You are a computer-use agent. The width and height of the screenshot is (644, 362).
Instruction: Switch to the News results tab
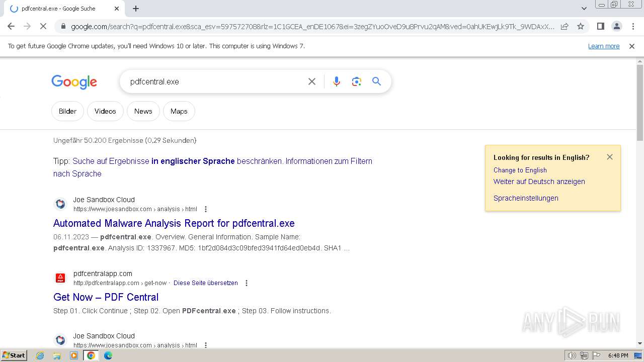click(x=143, y=111)
